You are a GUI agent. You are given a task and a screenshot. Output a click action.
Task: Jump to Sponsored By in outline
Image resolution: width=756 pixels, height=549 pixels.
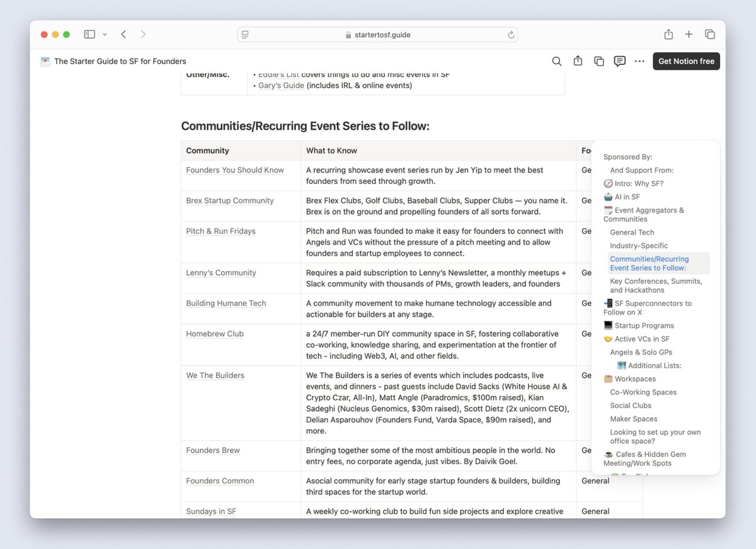[627, 157]
